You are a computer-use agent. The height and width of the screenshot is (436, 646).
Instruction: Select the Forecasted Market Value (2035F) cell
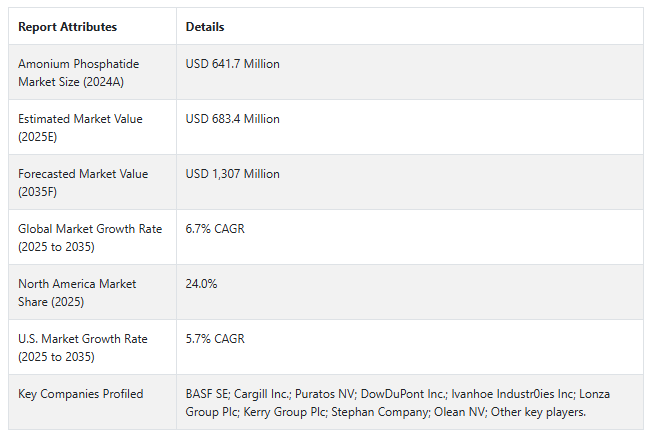[82, 182]
